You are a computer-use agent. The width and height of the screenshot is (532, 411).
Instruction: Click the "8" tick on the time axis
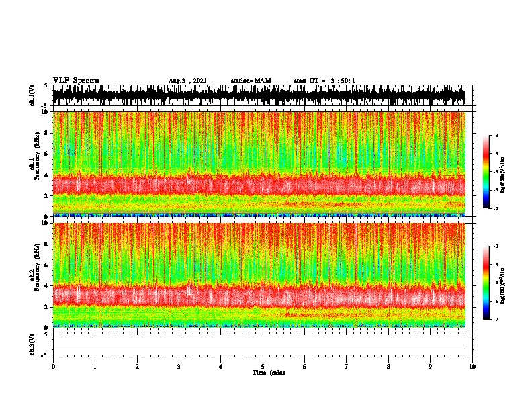pos(388,367)
